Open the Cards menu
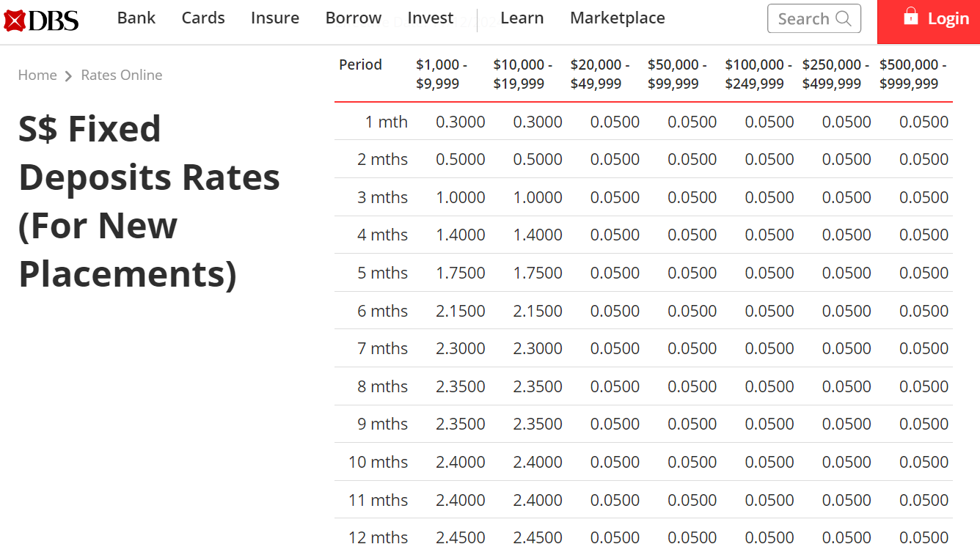This screenshot has height=555, width=980. tap(203, 18)
